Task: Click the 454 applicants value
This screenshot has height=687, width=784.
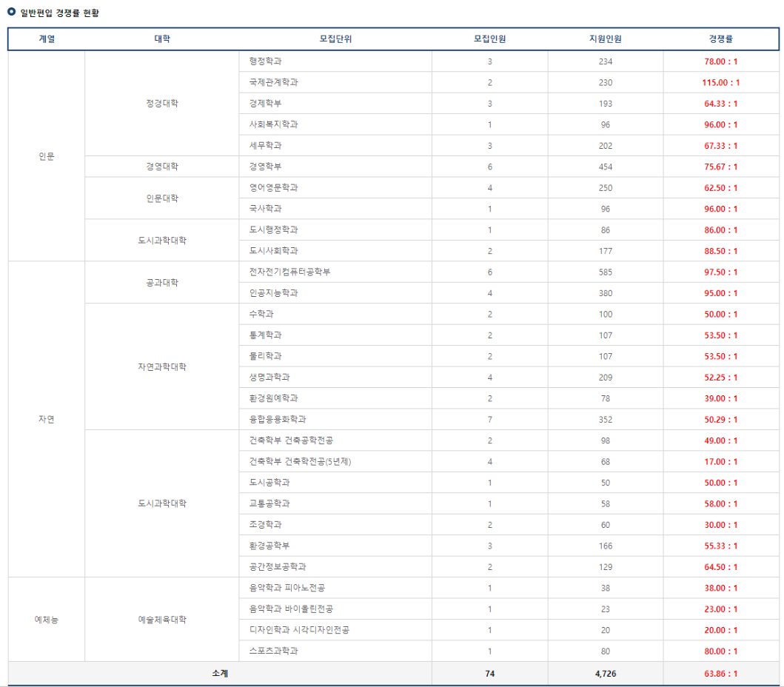Action: pos(605,167)
